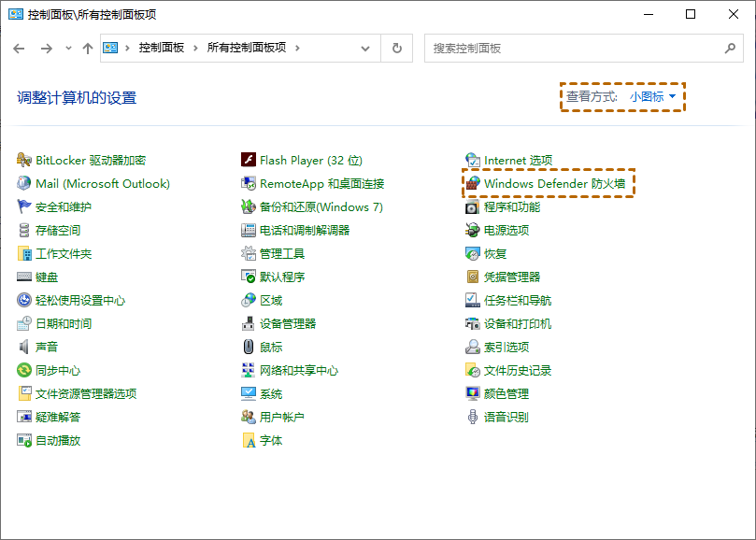Click the 用户帐户 icon
756x540 pixels.
[x=249, y=417]
